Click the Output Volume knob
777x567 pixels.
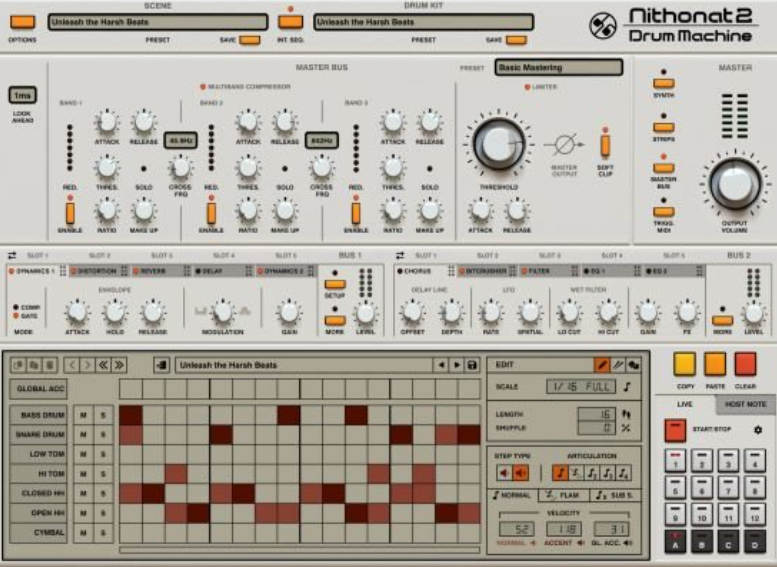click(735, 183)
